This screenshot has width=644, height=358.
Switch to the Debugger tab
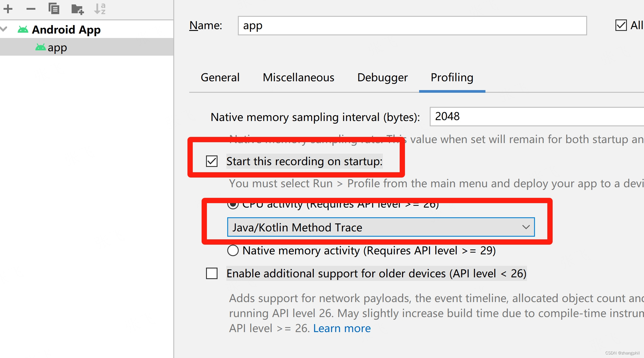pyautogui.click(x=382, y=77)
